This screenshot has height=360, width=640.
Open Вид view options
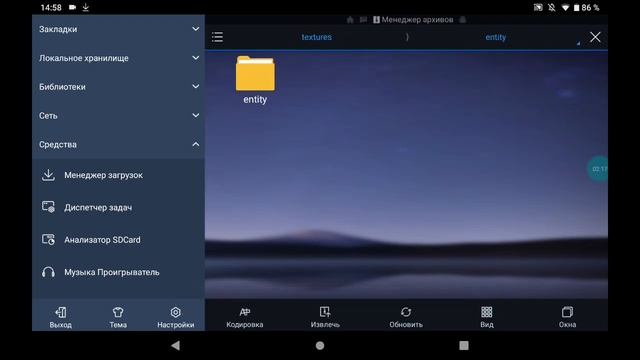pyautogui.click(x=487, y=318)
